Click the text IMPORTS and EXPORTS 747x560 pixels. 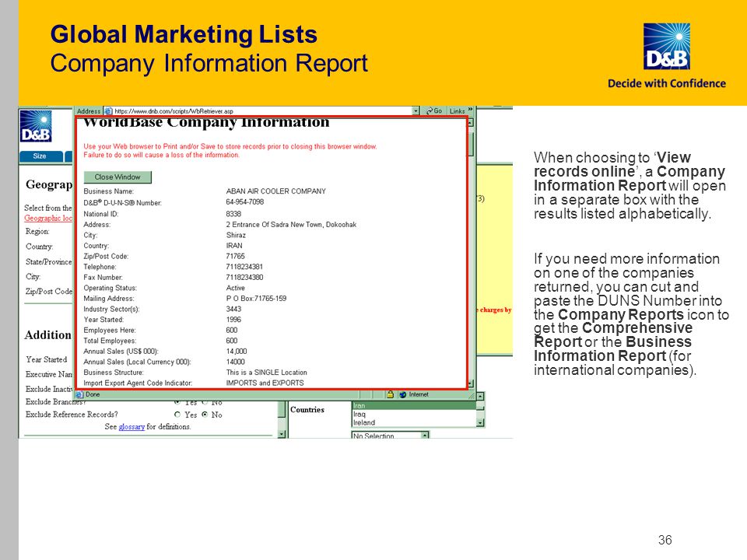[265, 383]
